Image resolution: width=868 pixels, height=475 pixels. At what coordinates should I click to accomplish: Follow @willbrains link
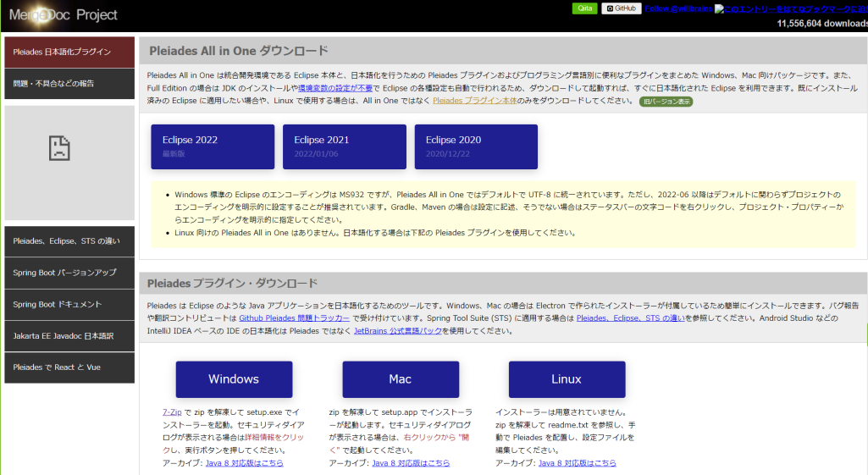678,8
